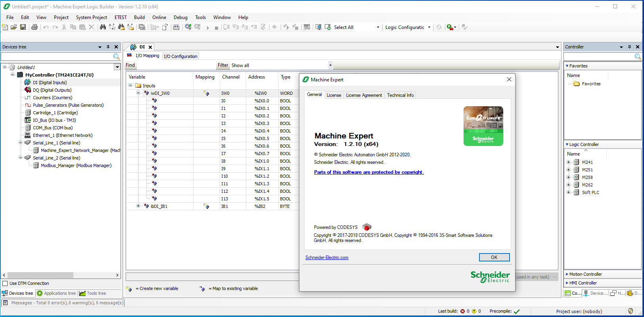Click mapping icon for ibDI_IB1 row

(x=206, y=206)
